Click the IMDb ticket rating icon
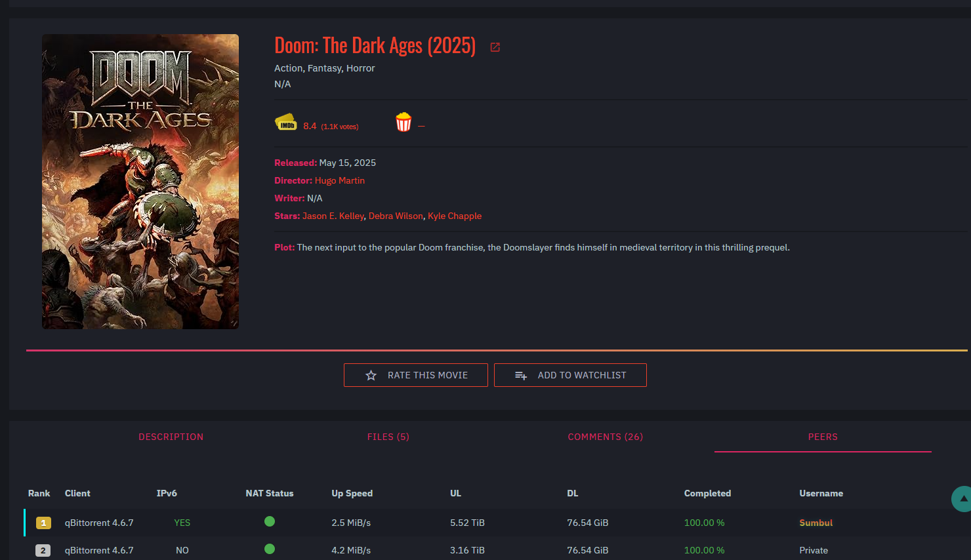 286,123
